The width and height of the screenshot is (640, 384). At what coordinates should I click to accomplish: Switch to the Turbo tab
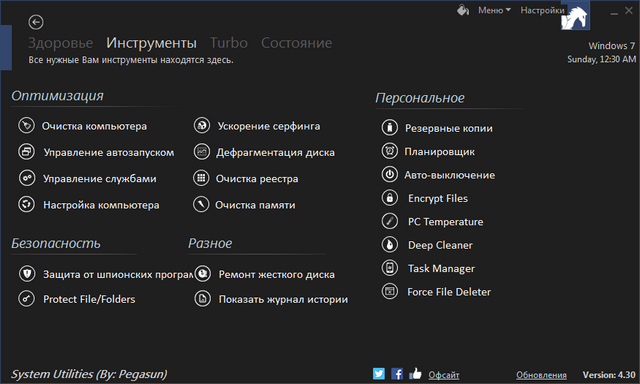[x=229, y=43]
